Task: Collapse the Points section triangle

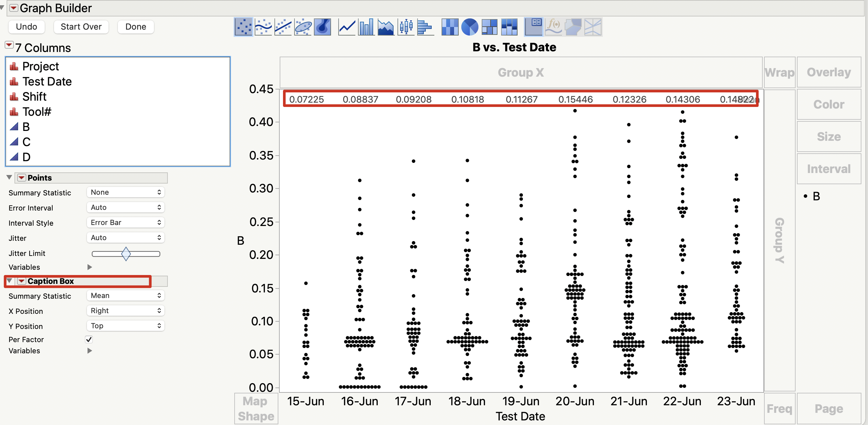Action: coord(10,178)
